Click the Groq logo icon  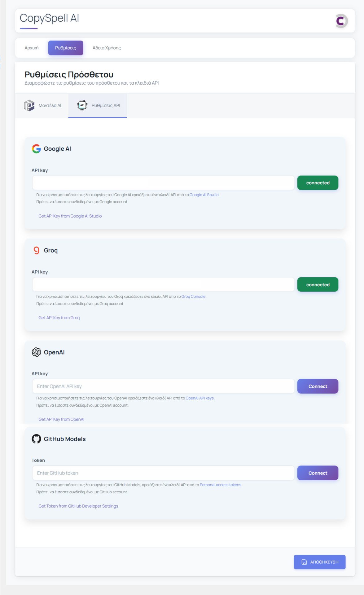[37, 250]
